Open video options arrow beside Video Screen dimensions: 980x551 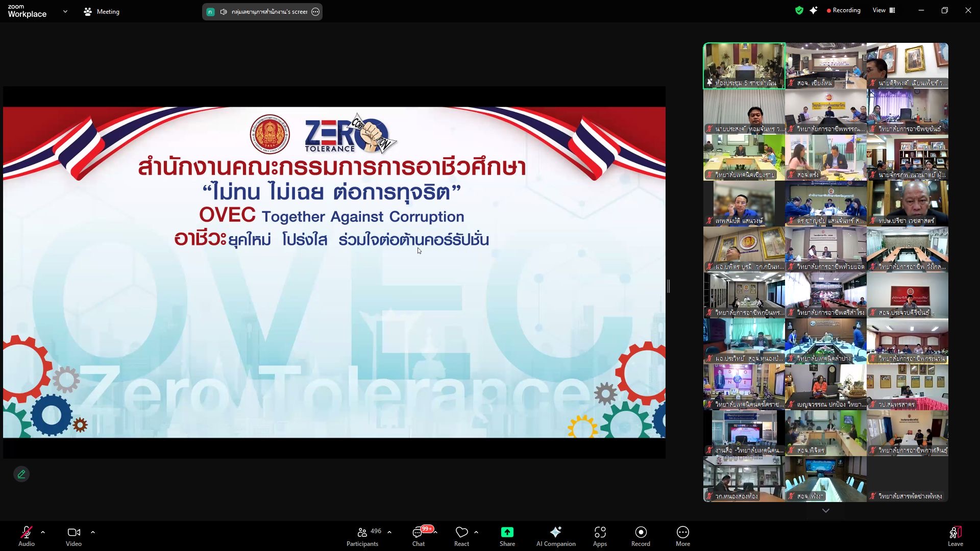[93, 532]
